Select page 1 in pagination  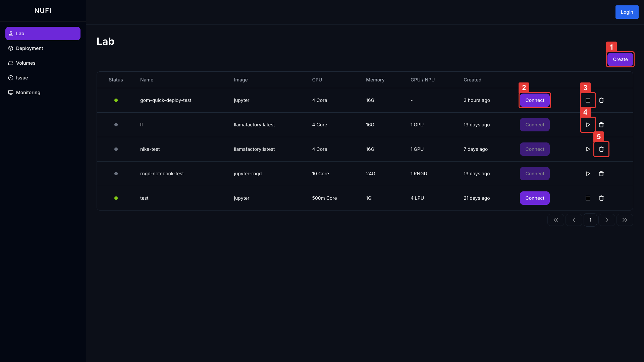pyautogui.click(x=590, y=220)
